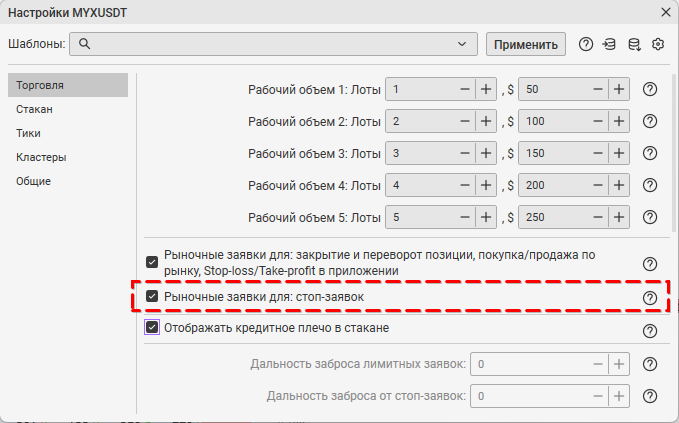Show help for Рабочий объем 1
Viewport: 679px width, 423px height.
point(650,90)
